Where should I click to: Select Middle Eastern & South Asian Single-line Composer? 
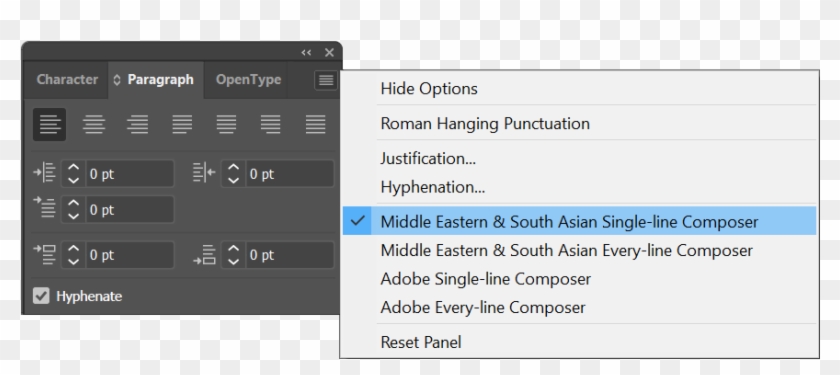tap(579, 221)
